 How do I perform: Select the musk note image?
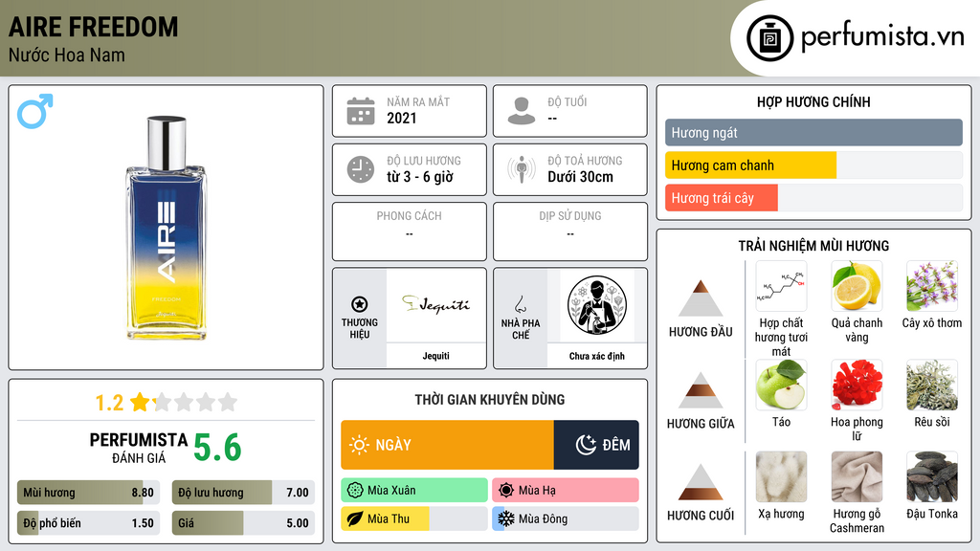(x=781, y=476)
